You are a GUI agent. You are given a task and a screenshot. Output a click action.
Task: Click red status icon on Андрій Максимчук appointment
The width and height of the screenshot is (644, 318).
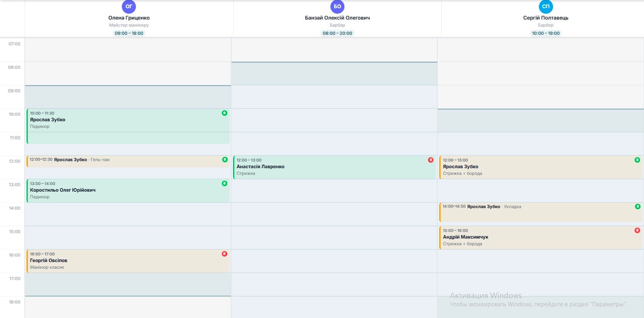pyautogui.click(x=637, y=230)
